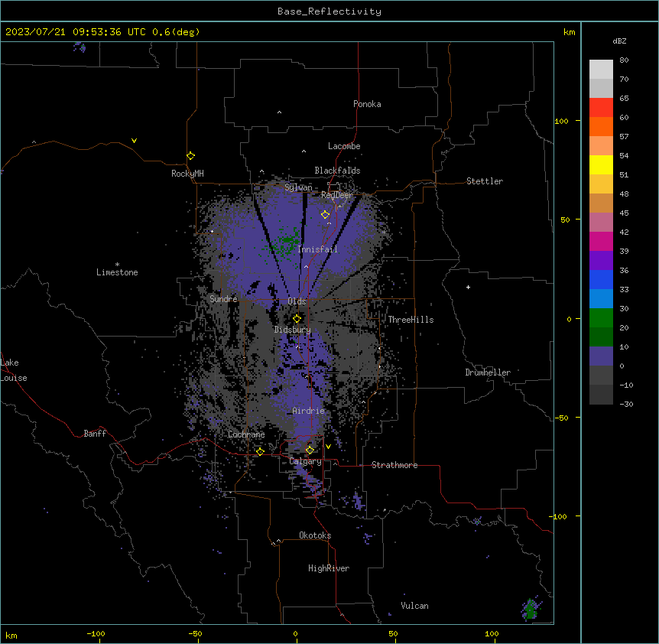
Task: Select the light blue 30–33 dBZ legend swatch
Action: (601, 299)
